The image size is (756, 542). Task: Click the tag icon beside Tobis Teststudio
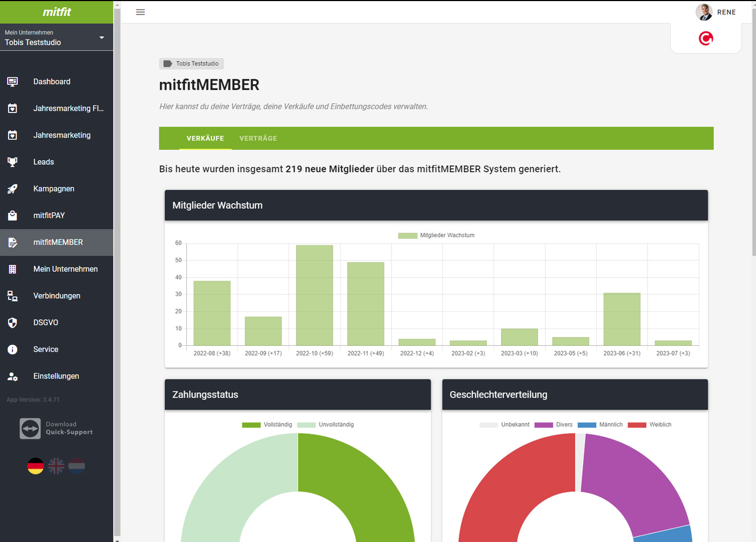pyautogui.click(x=167, y=64)
